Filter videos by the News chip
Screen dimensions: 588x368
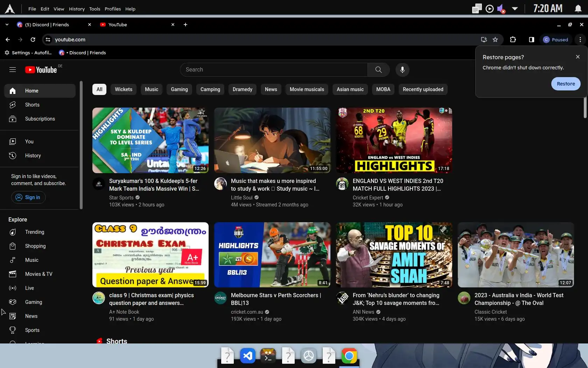[271, 89]
